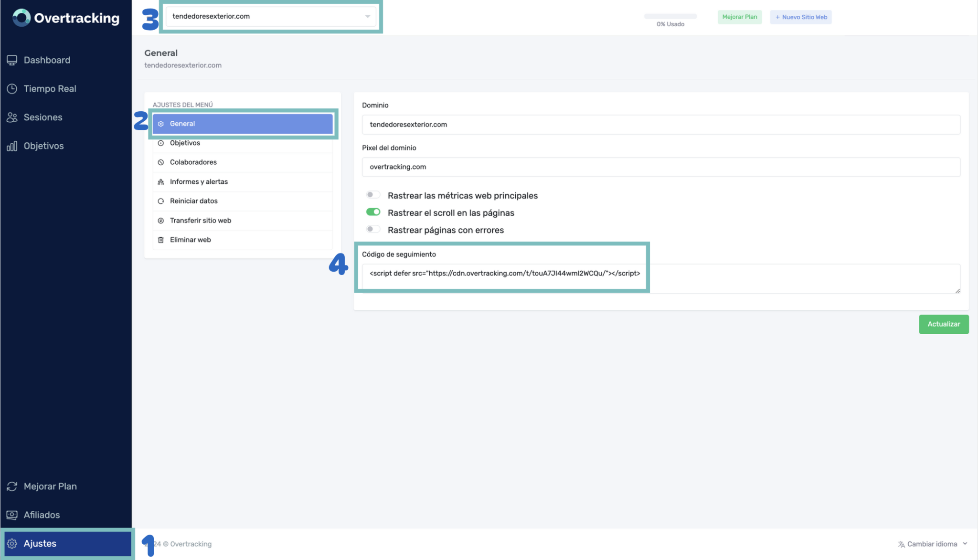Click the 0% Usado usage bar
978x560 pixels.
tap(670, 17)
